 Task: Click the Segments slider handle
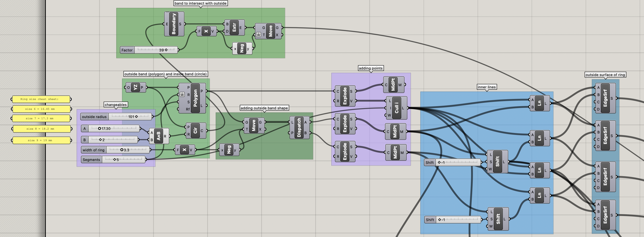tap(115, 160)
